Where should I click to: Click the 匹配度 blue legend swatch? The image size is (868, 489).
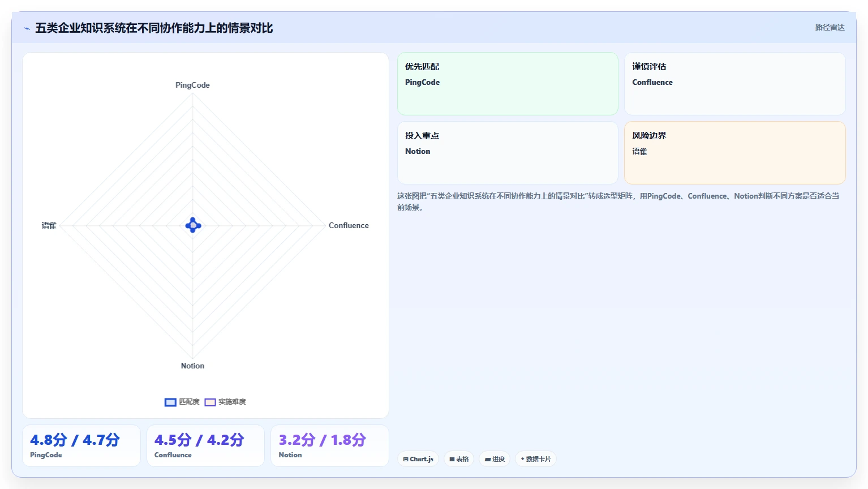coord(170,402)
